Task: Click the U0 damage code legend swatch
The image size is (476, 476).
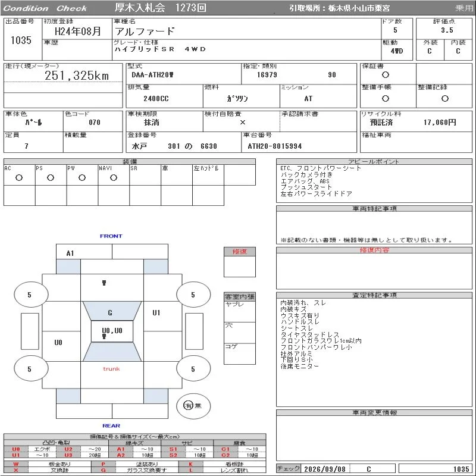Action: (16, 449)
